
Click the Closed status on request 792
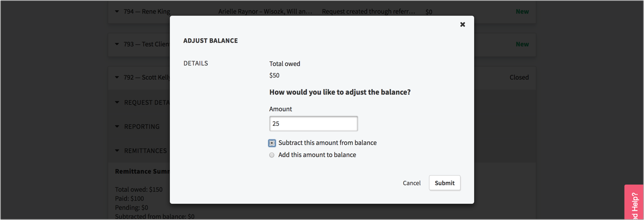tap(519, 78)
